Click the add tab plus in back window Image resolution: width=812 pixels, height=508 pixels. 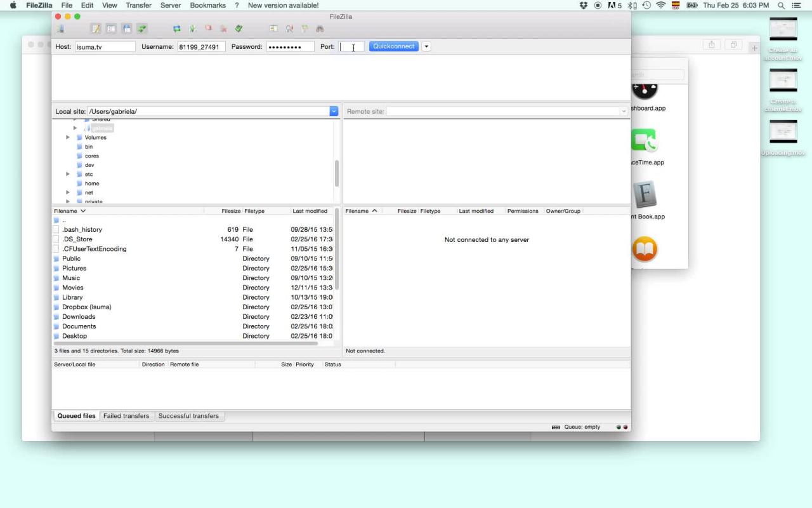tap(754, 48)
